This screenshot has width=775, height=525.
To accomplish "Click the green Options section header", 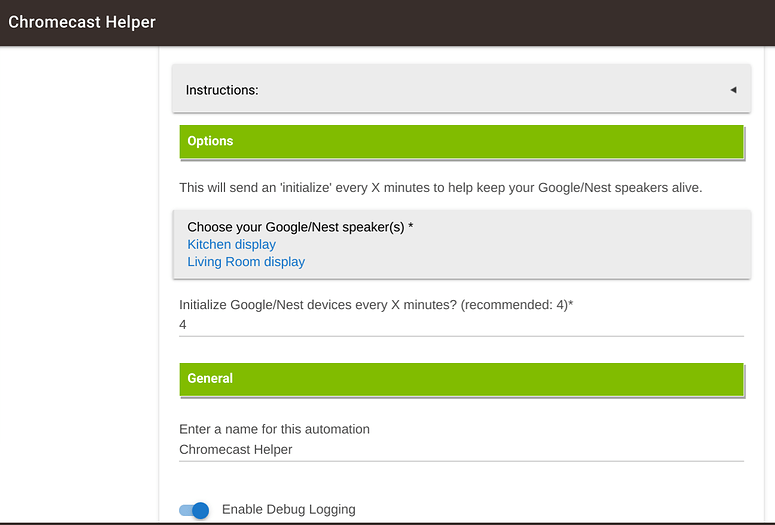I will [462, 142].
